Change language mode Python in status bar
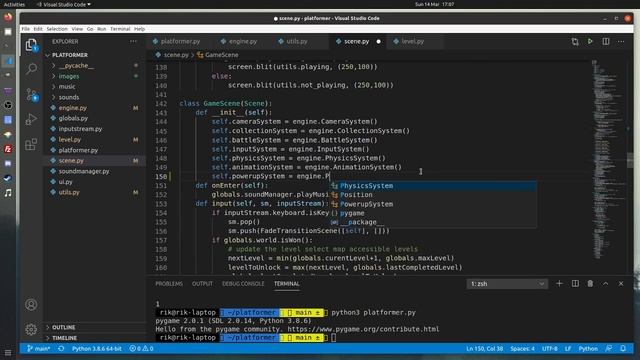The image size is (640, 360). [x=588, y=349]
